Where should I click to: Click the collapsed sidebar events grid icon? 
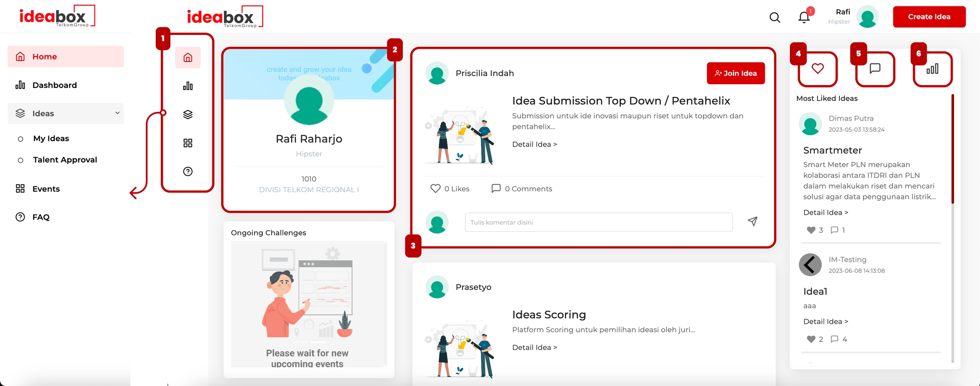(188, 143)
